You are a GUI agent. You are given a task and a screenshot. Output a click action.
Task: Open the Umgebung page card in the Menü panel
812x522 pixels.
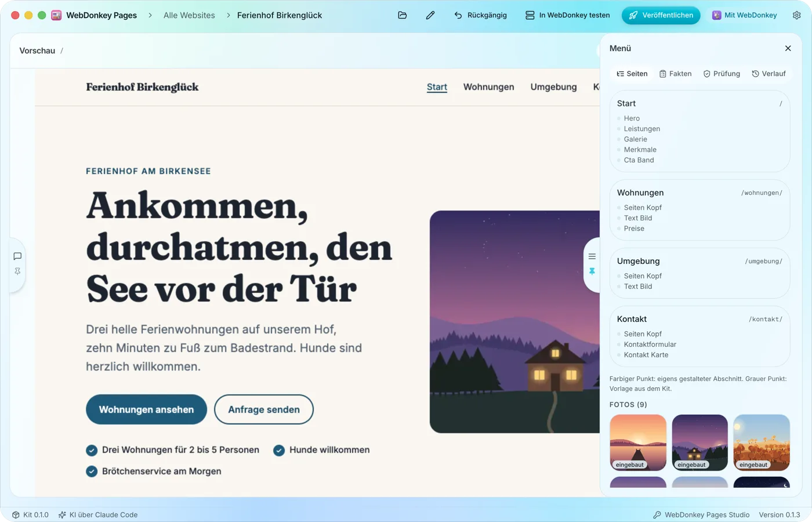[699, 273]
